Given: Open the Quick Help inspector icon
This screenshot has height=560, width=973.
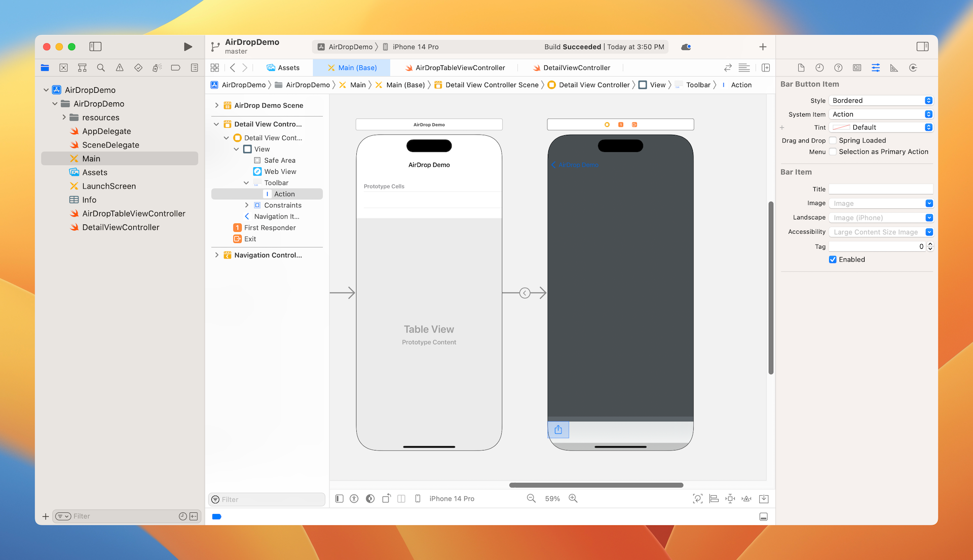Looking at the screenshot, I should pos(838,67).
